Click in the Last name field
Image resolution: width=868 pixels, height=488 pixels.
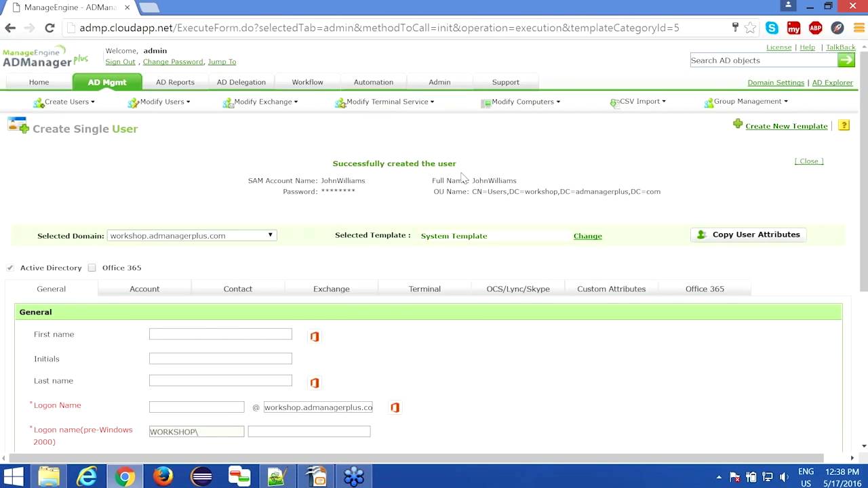pyautogui.click(x=220, y=380)
